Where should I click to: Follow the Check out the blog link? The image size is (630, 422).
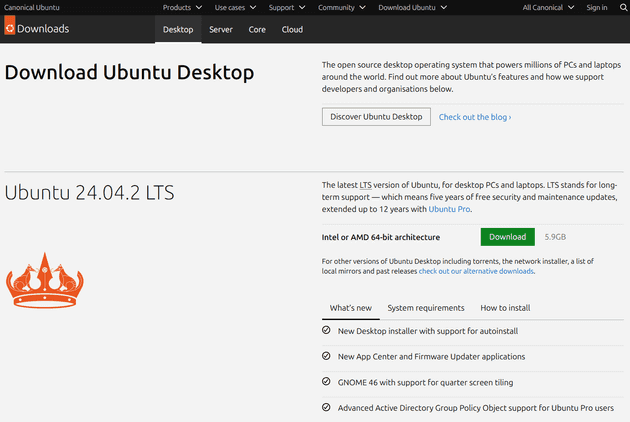click(x=475, y=117)
